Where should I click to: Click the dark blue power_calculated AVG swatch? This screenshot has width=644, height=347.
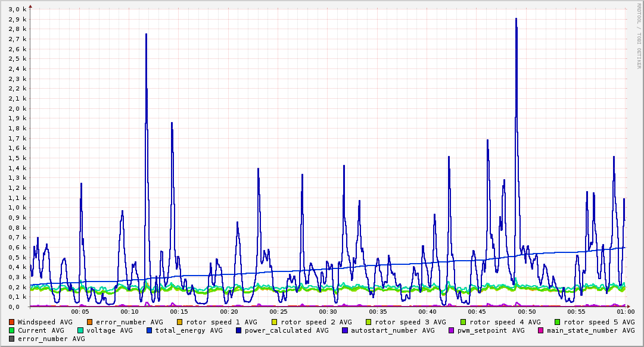[239, 330]
